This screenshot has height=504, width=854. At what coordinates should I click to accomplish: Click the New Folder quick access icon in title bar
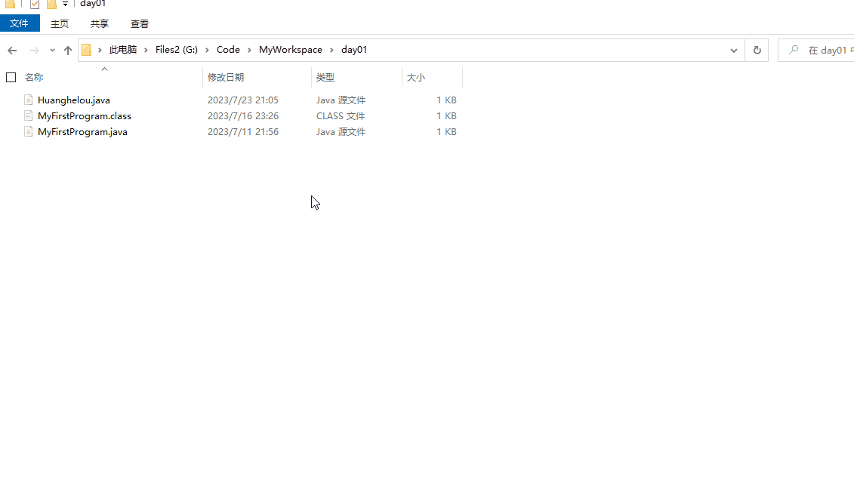tap(51, 4)
